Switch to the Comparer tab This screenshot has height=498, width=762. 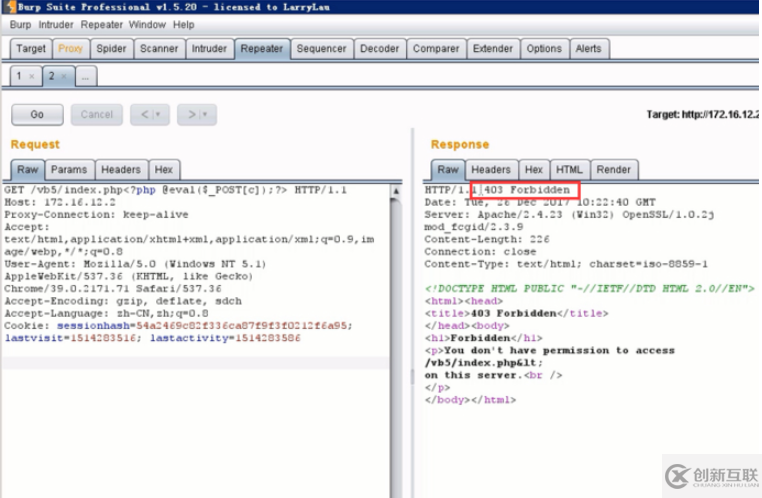[x=436, y=49]
